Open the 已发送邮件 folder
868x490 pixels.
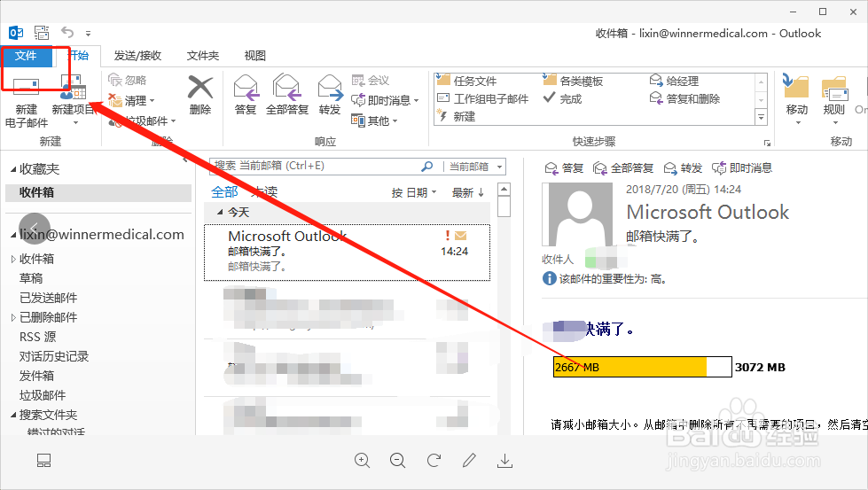click(48, 298)
